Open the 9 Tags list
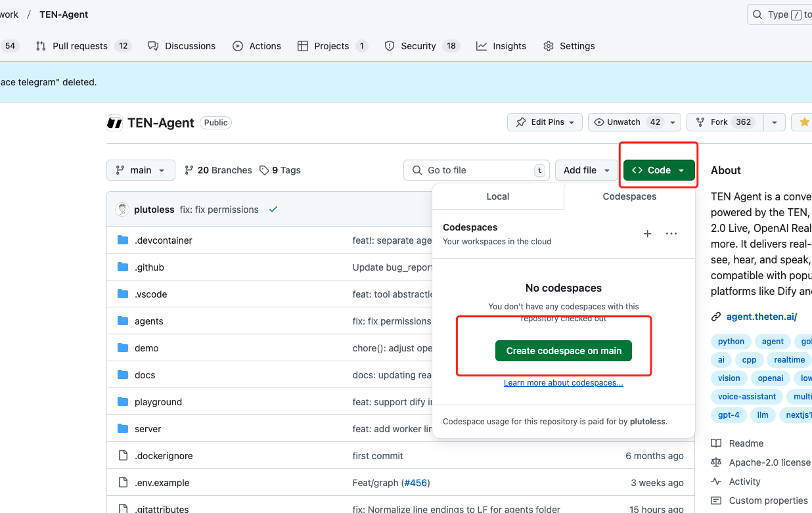This screenshot has width=812, height=513. point(280,170)
